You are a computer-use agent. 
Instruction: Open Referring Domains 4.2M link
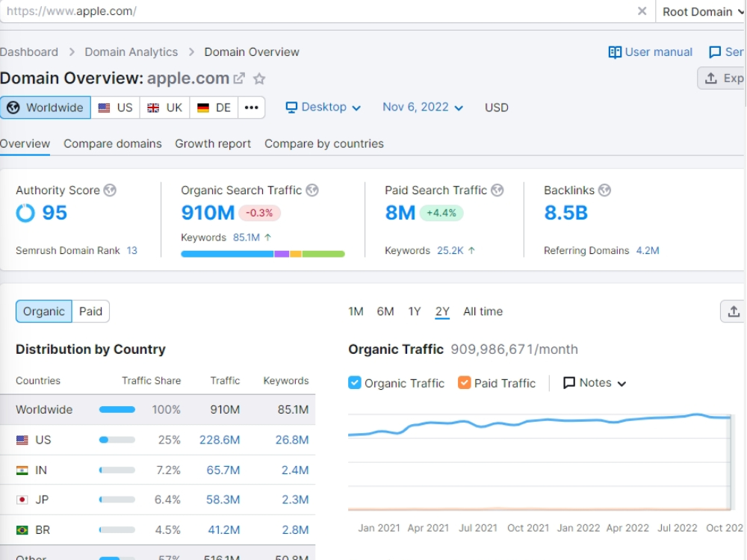[x=648, y=250]
